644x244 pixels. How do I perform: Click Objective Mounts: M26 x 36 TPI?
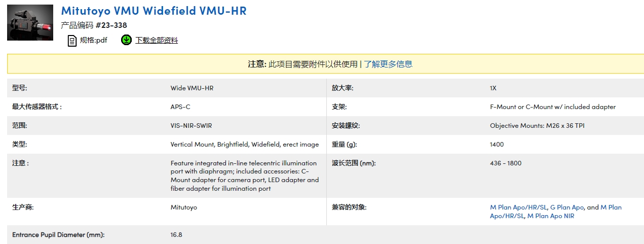tap(537, 126)
